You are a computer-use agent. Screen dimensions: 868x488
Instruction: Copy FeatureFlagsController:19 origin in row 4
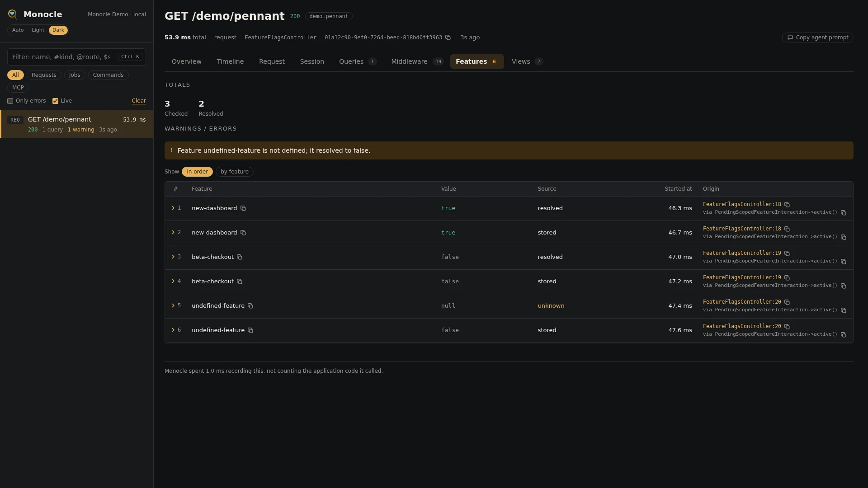787,278
